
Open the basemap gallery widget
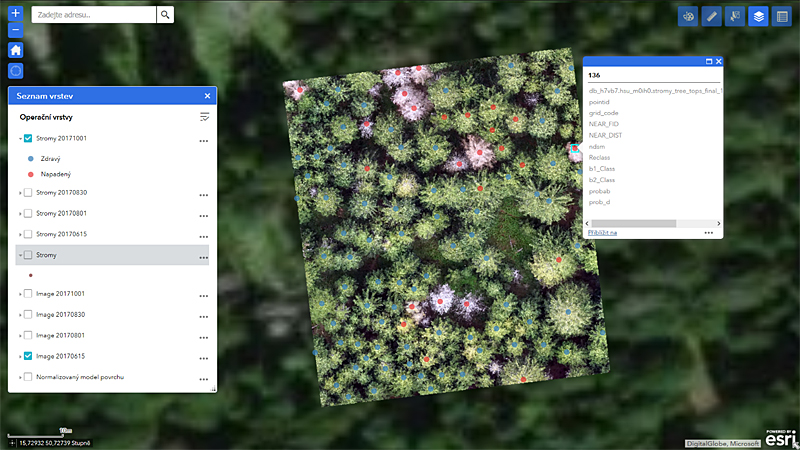pos(687,16)
